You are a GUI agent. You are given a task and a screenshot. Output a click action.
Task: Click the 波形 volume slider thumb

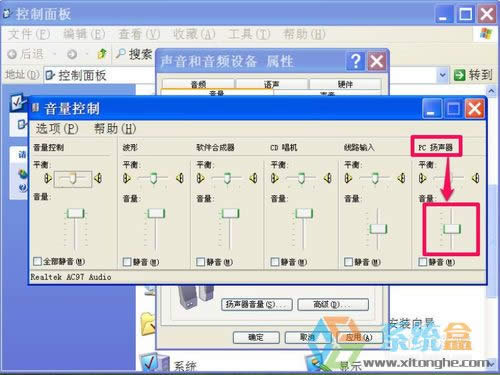(155, 213)
